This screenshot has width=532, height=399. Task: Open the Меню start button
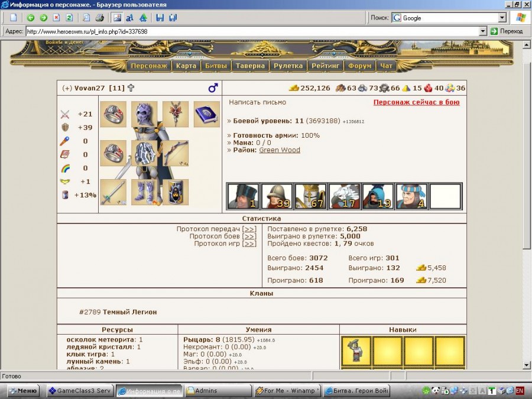(x=23, y=391)
